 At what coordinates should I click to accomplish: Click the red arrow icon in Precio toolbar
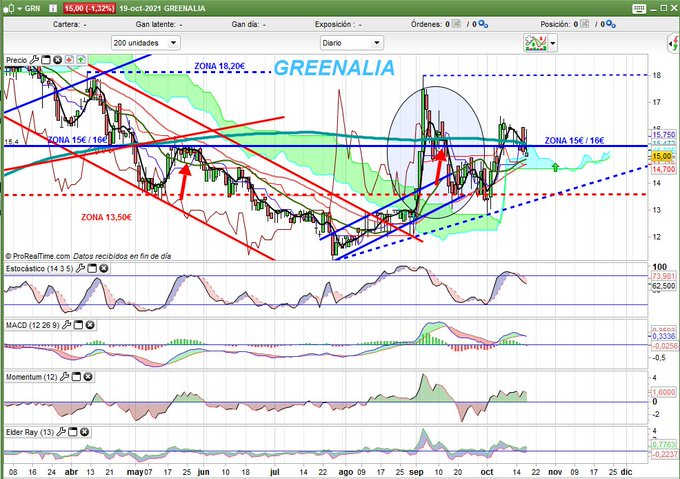69,60
